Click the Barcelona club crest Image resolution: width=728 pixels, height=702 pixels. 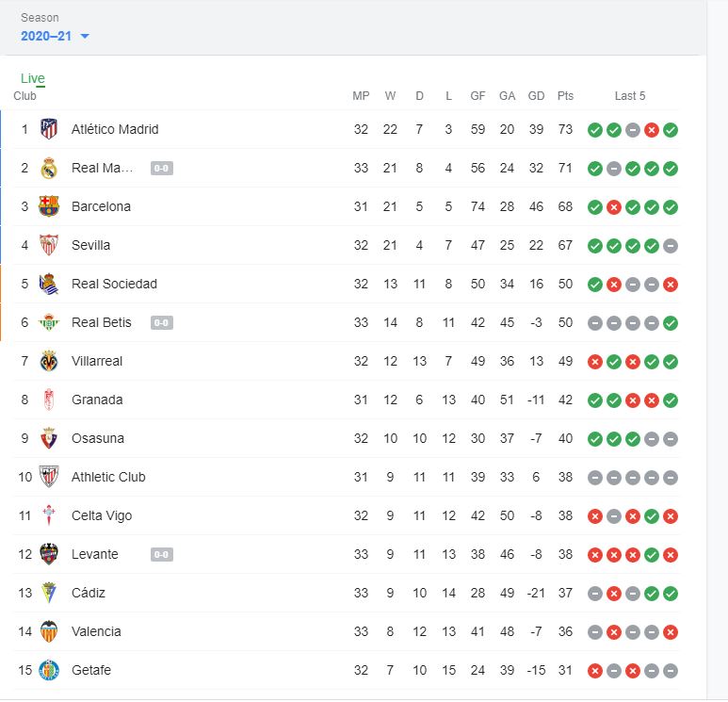pyautogui.click(x=49, y=206)
